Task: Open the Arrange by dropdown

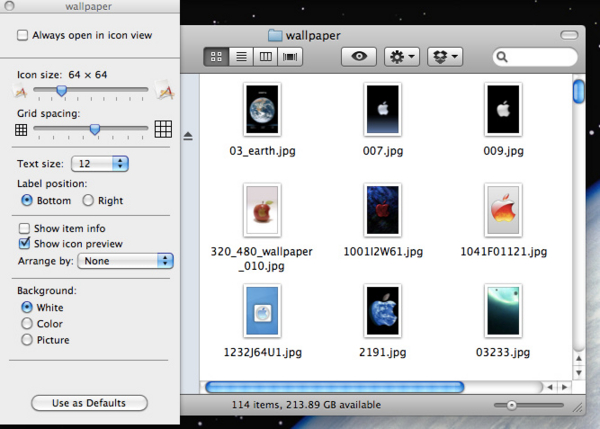Action: 126,261
